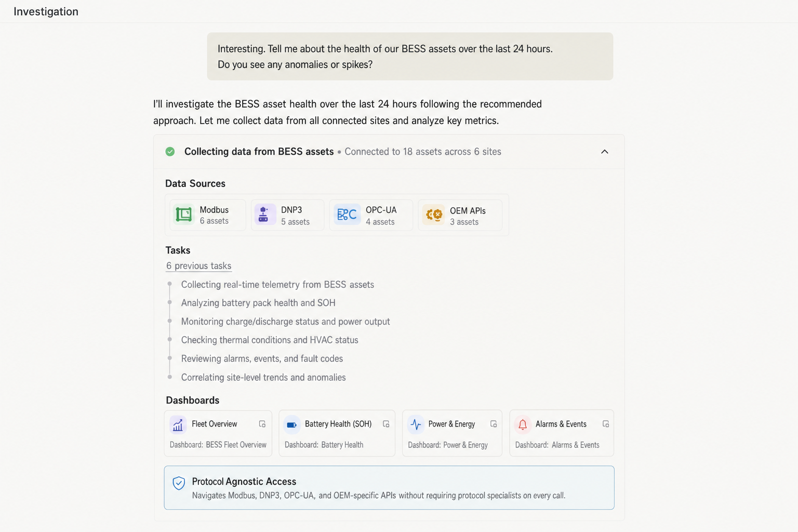Screen dimensions: 798x532
Task: Open the Power & Energy dashboard card
Action: pos(451,433)
